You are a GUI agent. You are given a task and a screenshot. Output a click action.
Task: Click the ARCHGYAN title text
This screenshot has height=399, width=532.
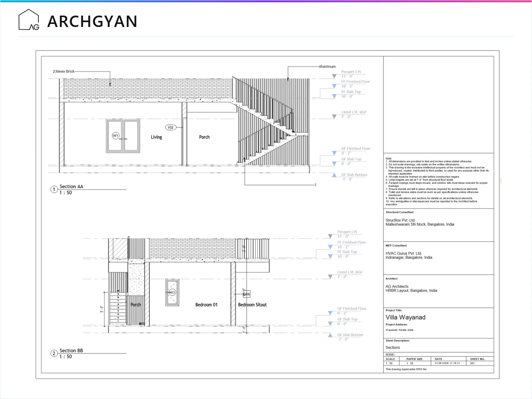coord(92,21)
